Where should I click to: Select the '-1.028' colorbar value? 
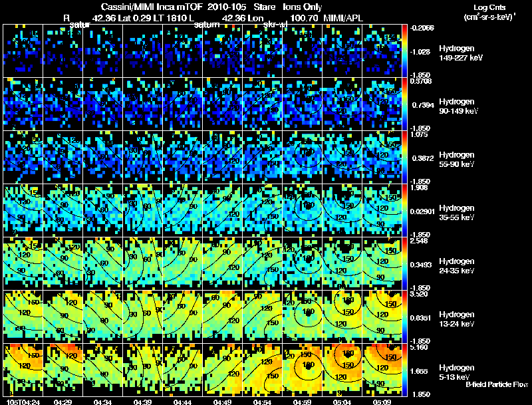421,52
